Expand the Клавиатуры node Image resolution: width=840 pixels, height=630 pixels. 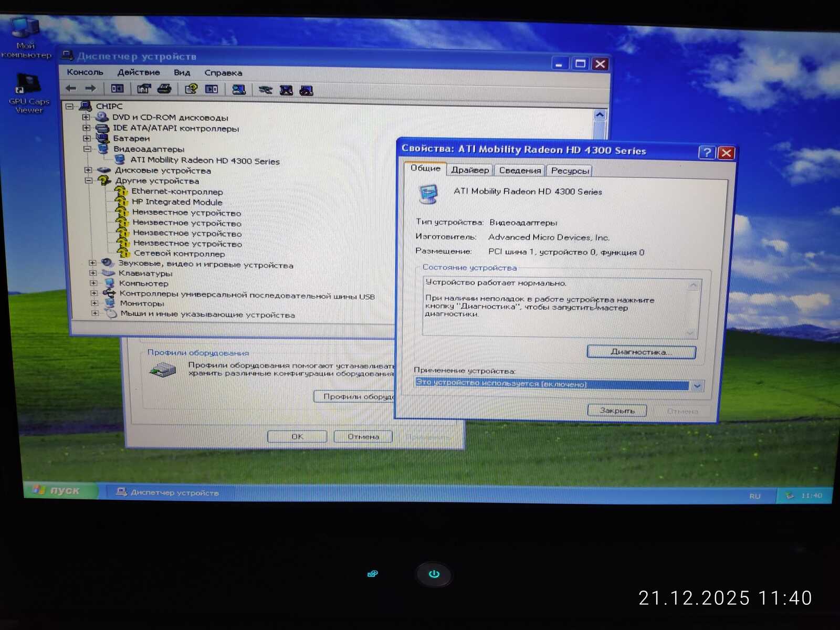click(93, 273)
